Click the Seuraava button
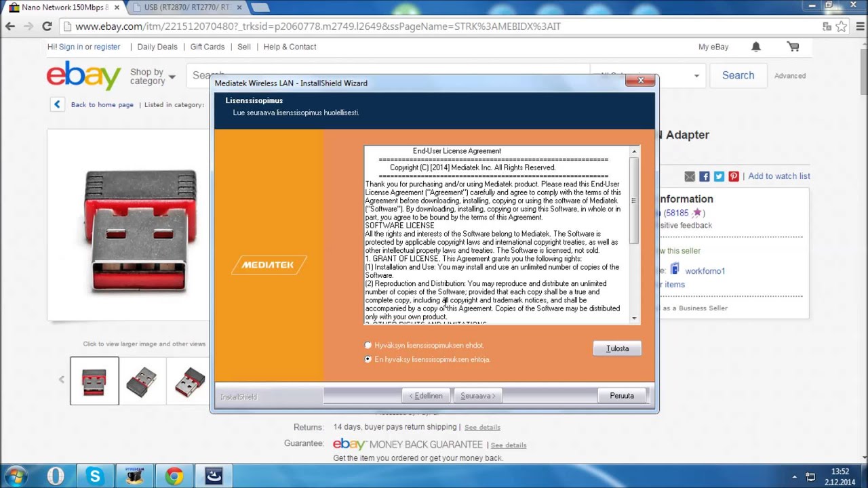Screen dimensions: 868x488 (x=478, y=396)
